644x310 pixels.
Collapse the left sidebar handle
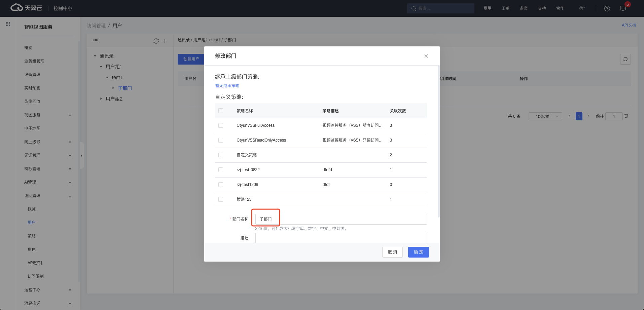[81, 155]
